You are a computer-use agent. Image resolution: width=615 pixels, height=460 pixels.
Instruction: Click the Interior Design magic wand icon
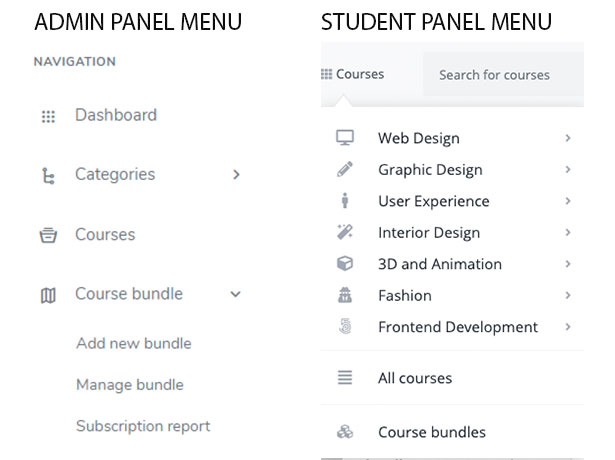click(345, 232)
